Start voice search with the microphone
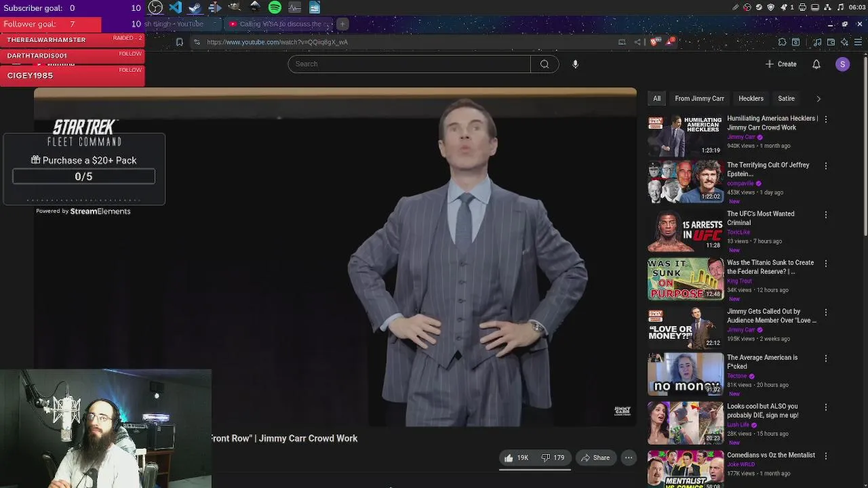This screenshot has width=868, height=488. (575, 64)
